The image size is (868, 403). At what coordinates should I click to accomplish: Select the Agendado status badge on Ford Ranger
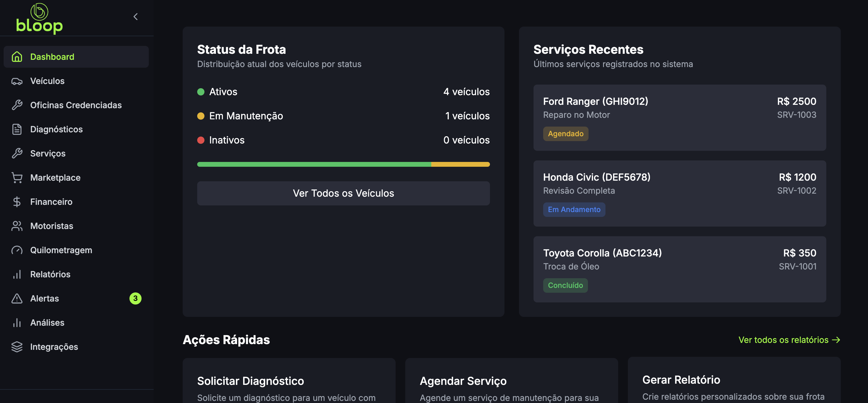tap(566, 134)
